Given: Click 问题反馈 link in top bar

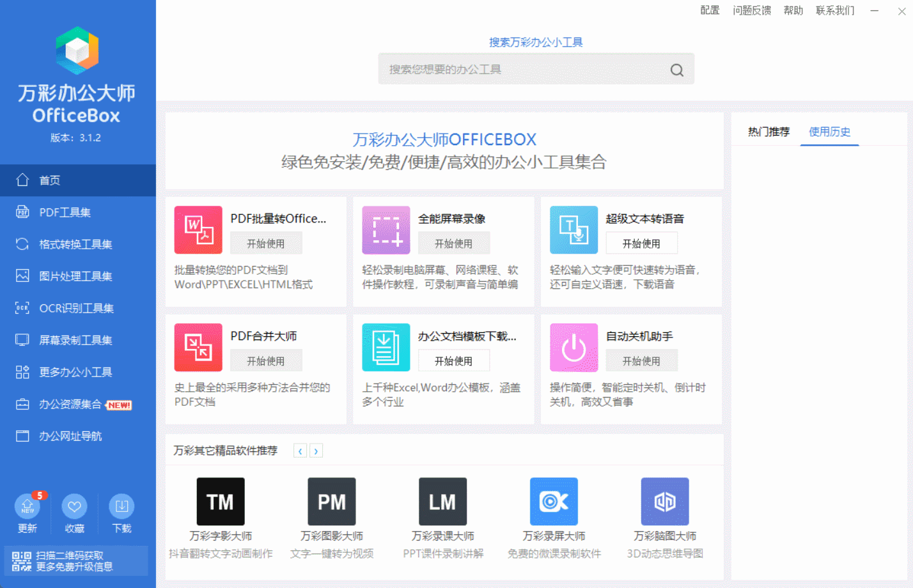Looking at the screenshot, I should click(x=751, y=10).
